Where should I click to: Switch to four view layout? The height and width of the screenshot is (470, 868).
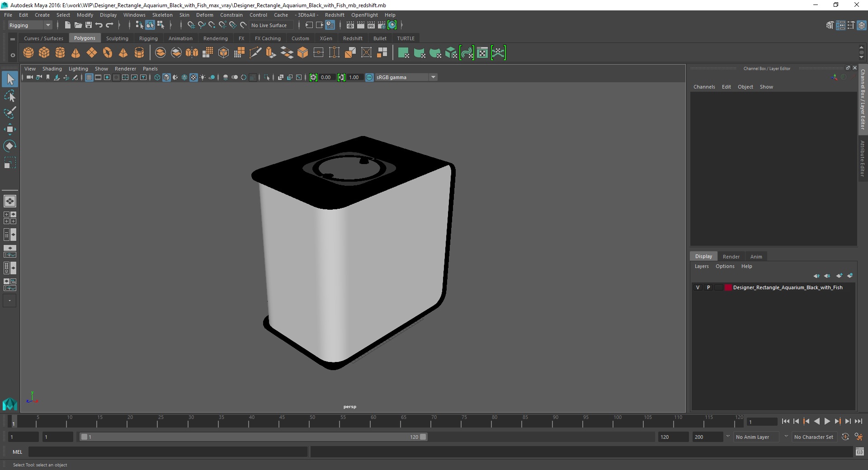[10, 218]
